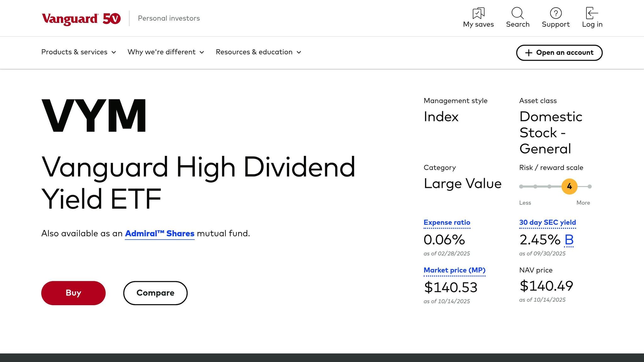Open the Admiral Shares mutual fund link

tap(160, 233)
